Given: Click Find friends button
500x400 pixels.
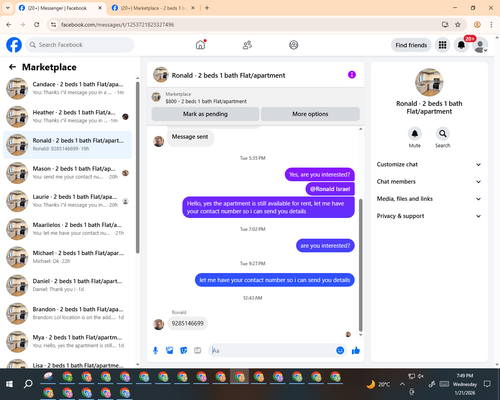Looking at the screenshot, I should click(411, 45).
